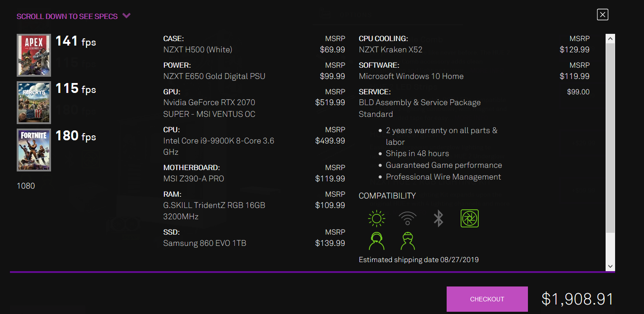Click the COMPATIBILITY heading
Image resolution: width=644 pixels, height=314 pixels.
[387, 196]
